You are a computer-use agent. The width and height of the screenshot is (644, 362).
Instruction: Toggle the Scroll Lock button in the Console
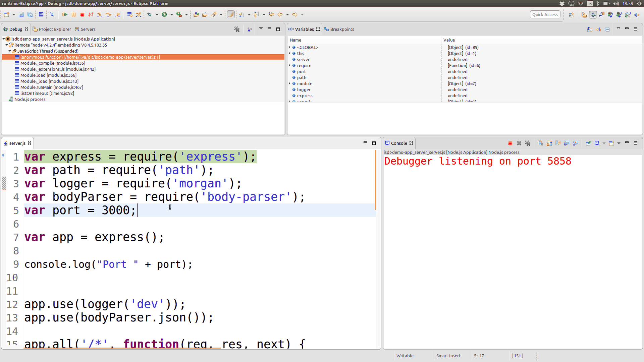click(549, 143)
